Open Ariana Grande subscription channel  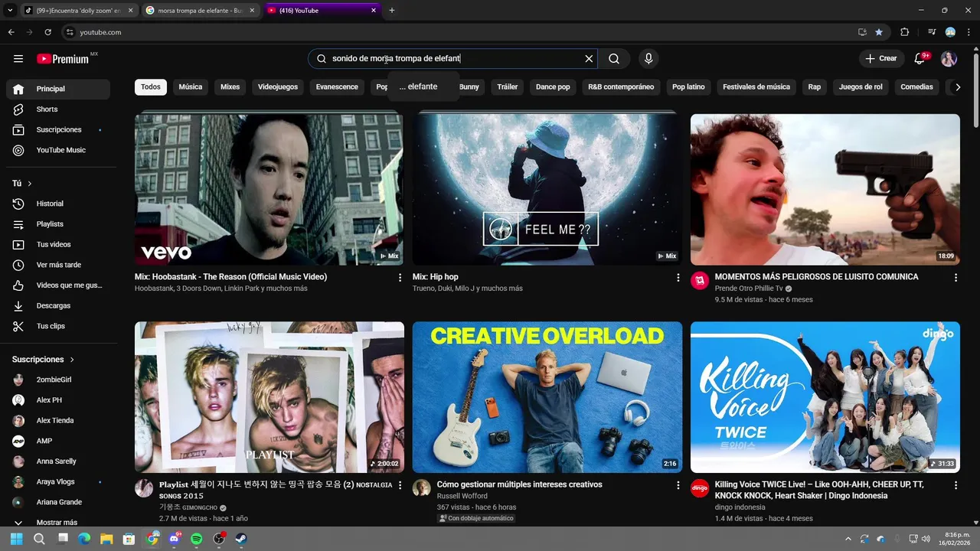[58, 502]
